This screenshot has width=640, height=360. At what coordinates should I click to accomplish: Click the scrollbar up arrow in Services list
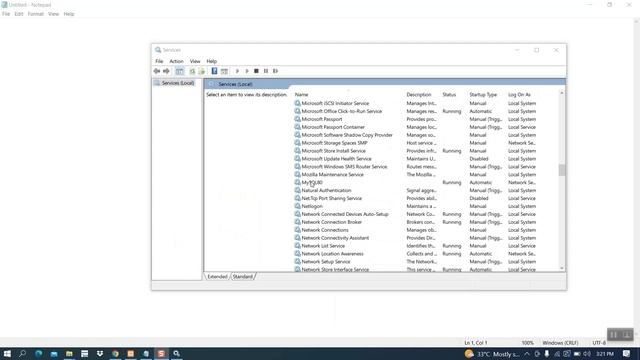(x=562, y=93)
